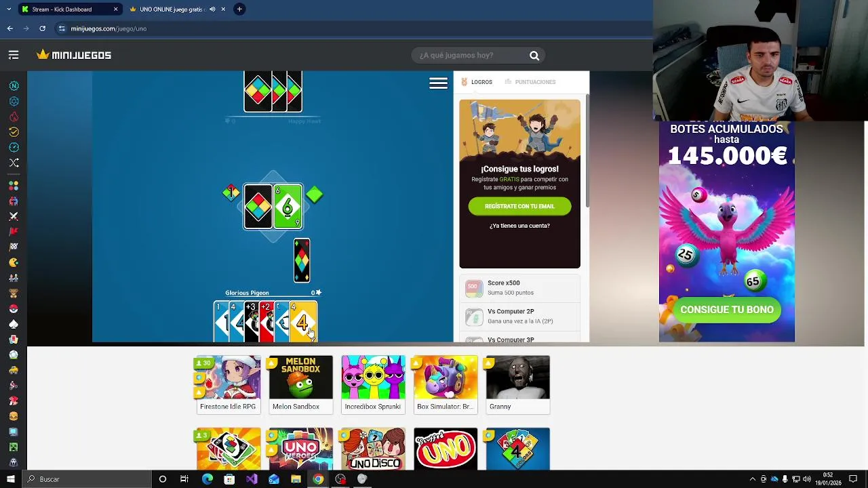Viewport: 868px width, 488px height.
Task: Click the red flame trending sidebar icon
Action: click(x=14, y=117)
